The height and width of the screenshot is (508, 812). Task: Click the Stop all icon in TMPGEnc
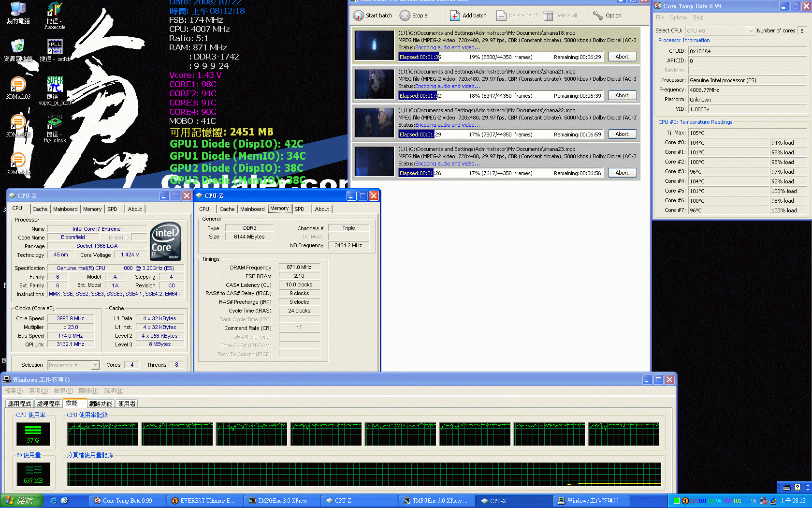point(405,15)
